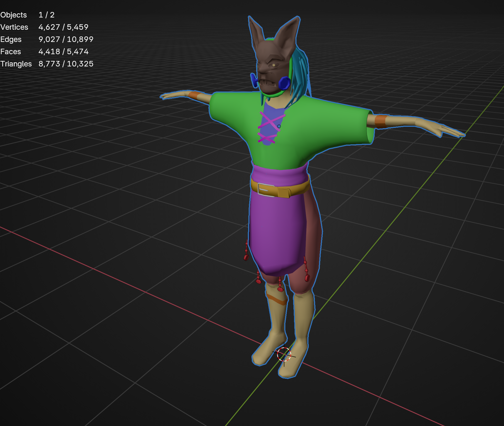Click the "8,773 / 10,325" triangle count
The height and width of the screenshot is (426, 504).
(x=66, y=64)
